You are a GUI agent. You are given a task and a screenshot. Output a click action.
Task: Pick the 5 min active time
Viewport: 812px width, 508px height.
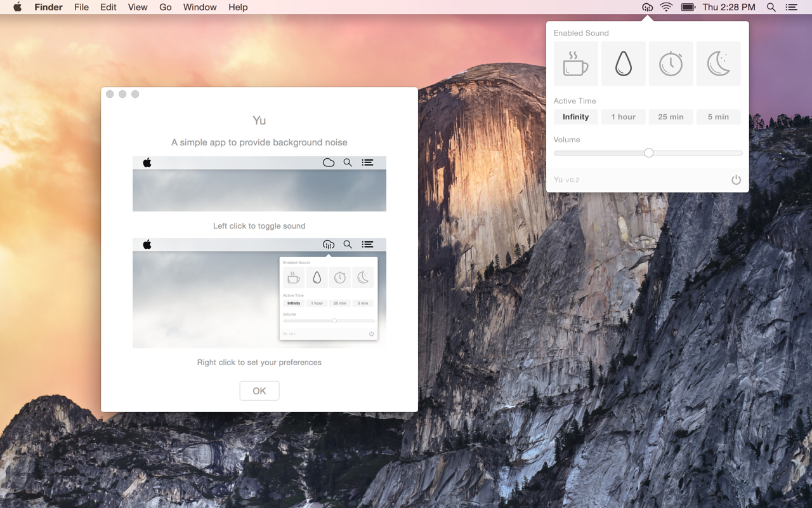pyautogui.click(x=718, y=117)
